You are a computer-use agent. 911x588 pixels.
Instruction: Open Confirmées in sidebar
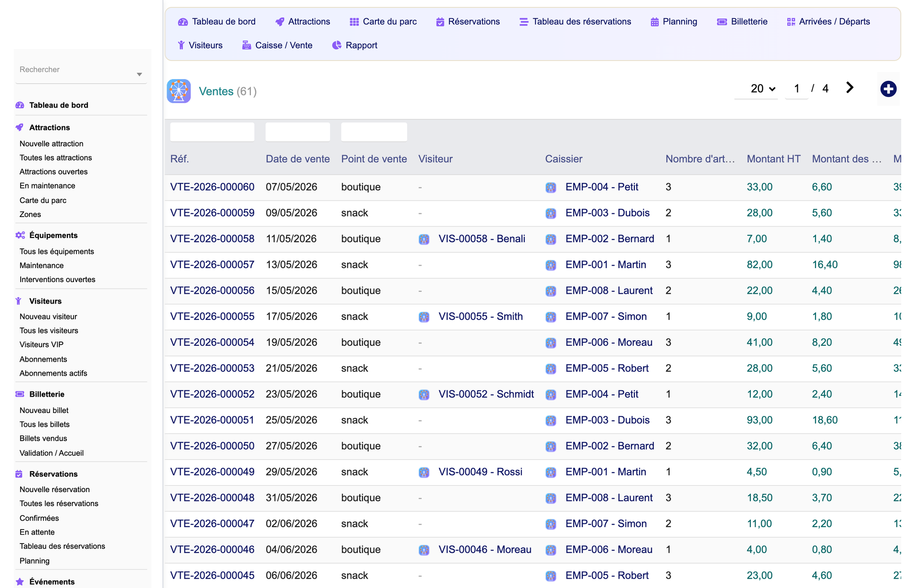pyautogui.click(x=39, y=518)
